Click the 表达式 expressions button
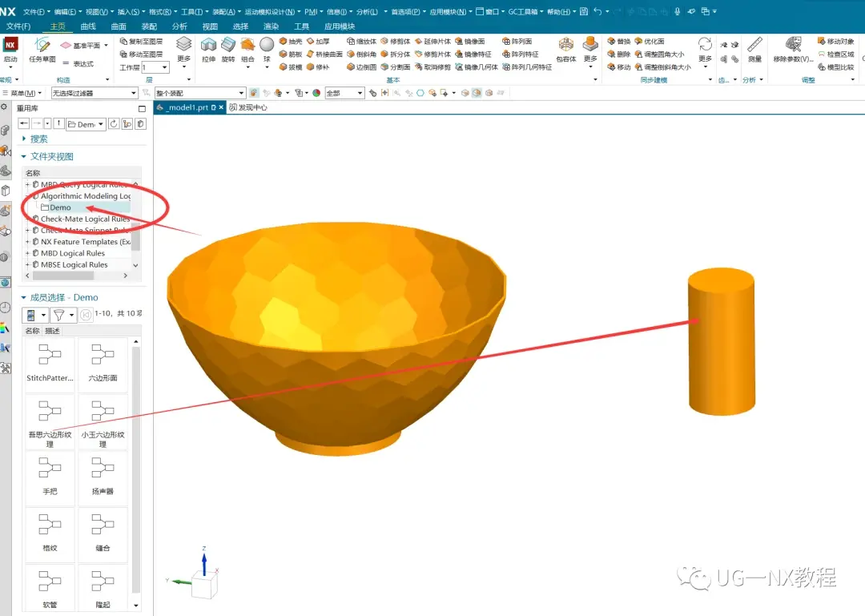Screen dimensions: 865x616 [78, 64]
